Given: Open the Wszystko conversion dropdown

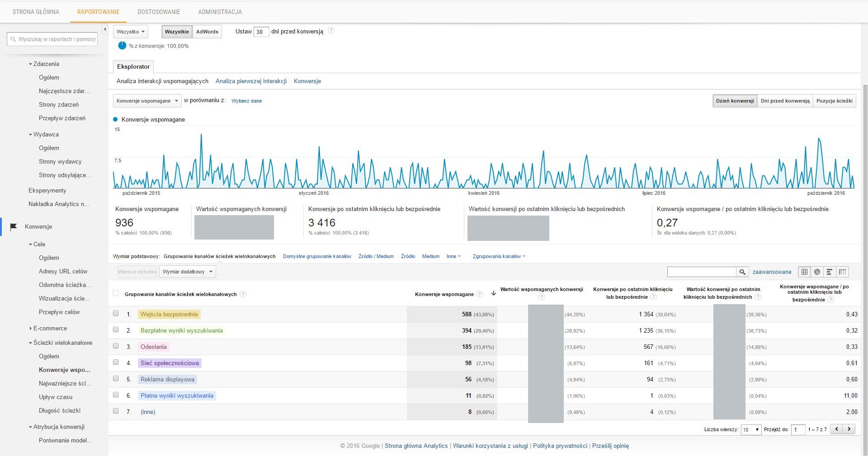Looking at the screenshot, I should [x=130, y=32].
